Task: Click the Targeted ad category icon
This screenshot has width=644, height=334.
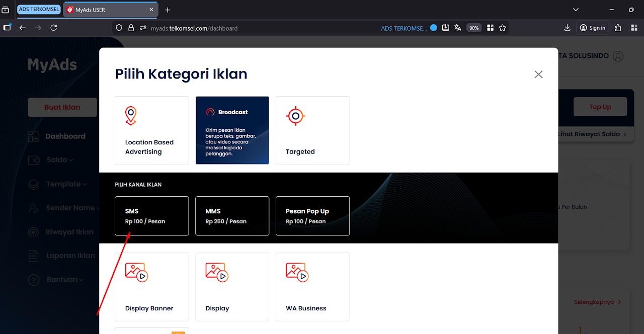Action: (295, 116)
